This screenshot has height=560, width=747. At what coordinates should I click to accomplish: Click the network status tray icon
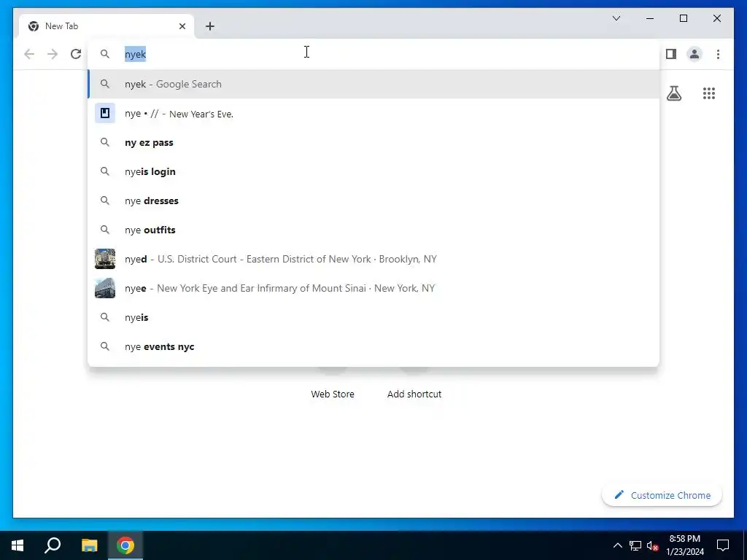click(635, 545)
